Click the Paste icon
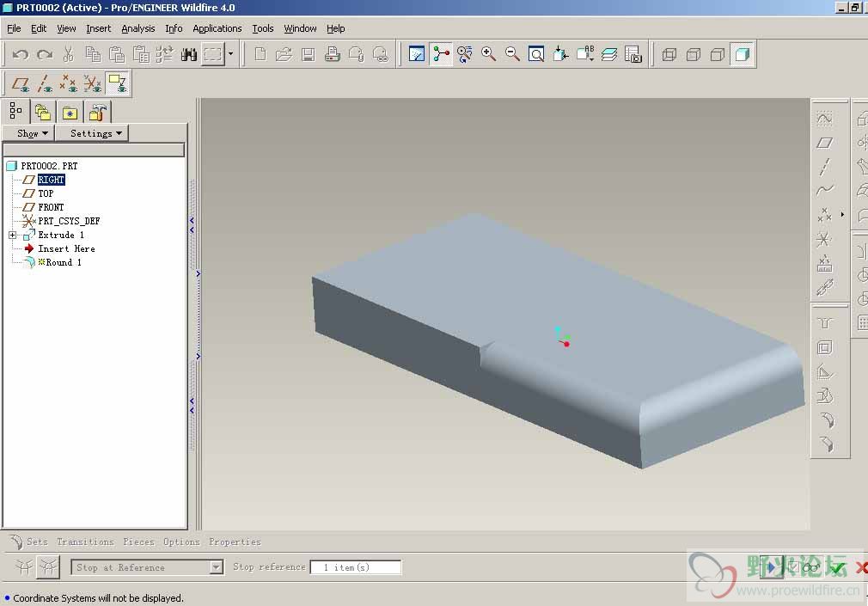The height and width of the screenshot is (606, 868). pyautogui.click(x=117, y=54)
